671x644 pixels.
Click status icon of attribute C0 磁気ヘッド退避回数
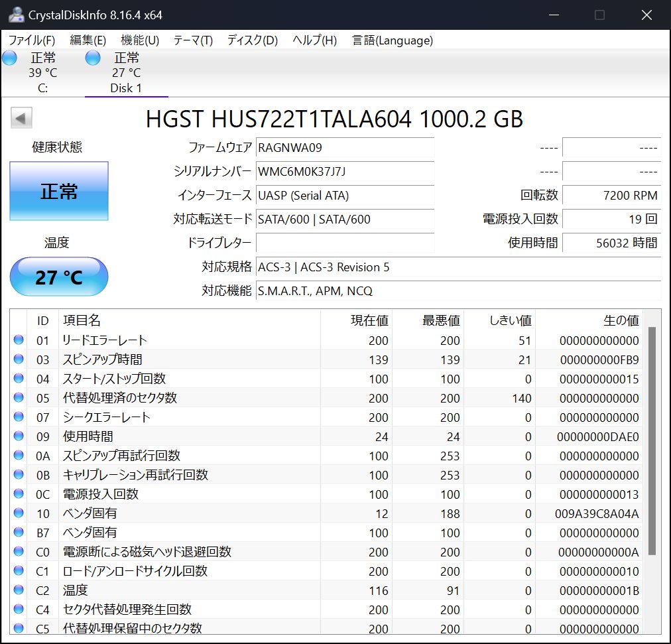click(19, 552)
